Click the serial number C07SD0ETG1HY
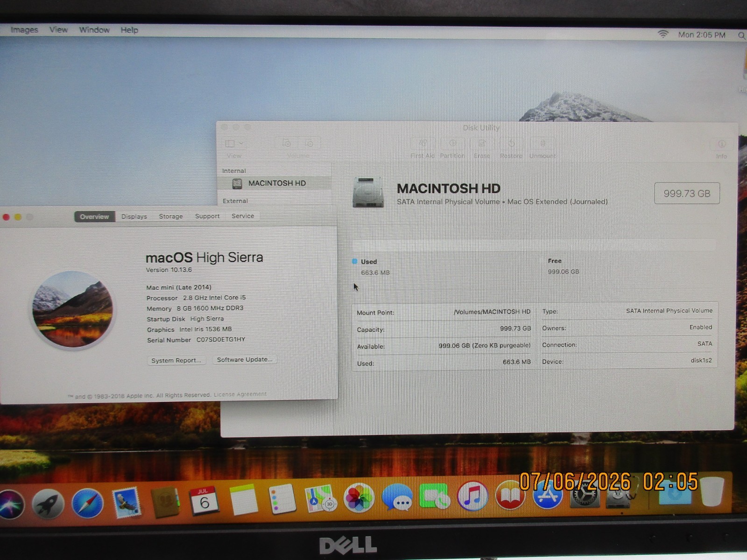 221,340
